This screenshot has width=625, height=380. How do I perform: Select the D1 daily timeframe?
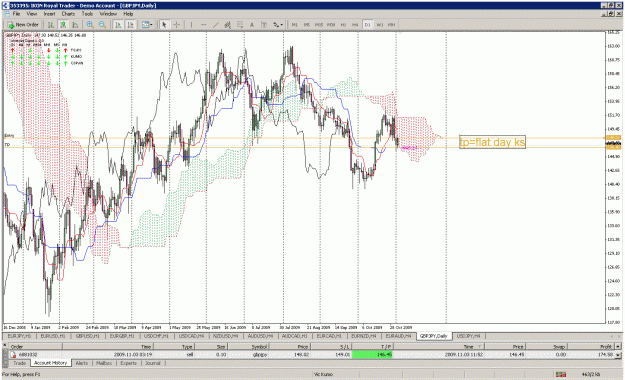(367, 25)
